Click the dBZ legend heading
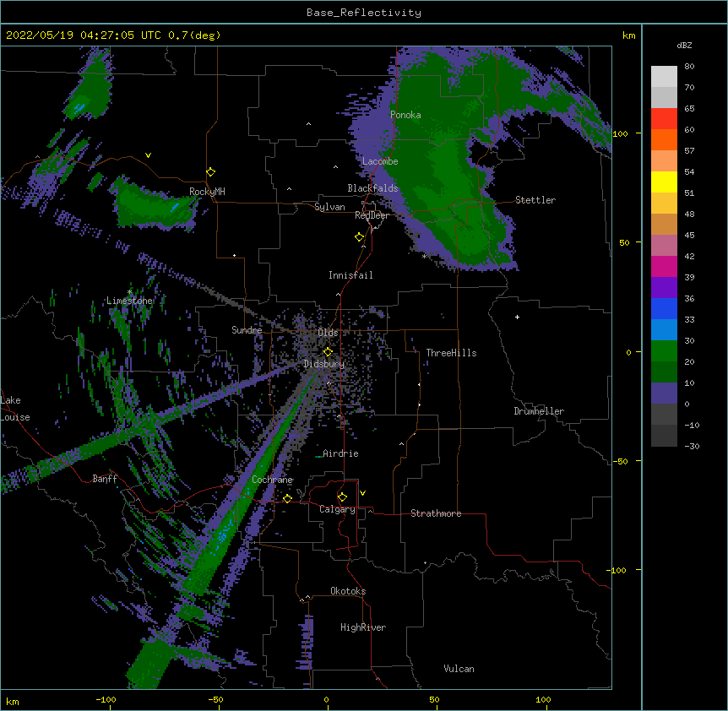The height and width of the screenshot is (711, 728). (x=684, y=46)
